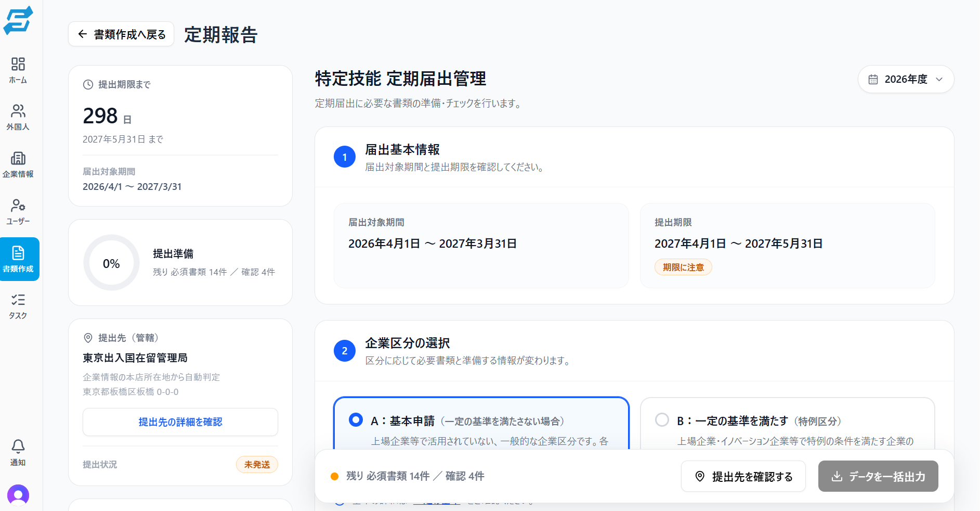Click 届出基本情報 section heading

pos(402,150)
